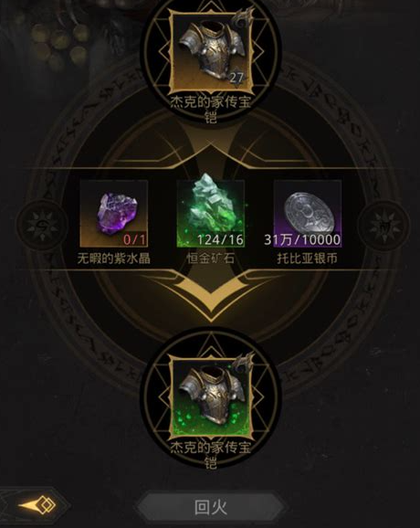The image size is (420, 528).
Task: Select the source 杰克的家传宝铠 armor icon at top
Action: [211, 51]
